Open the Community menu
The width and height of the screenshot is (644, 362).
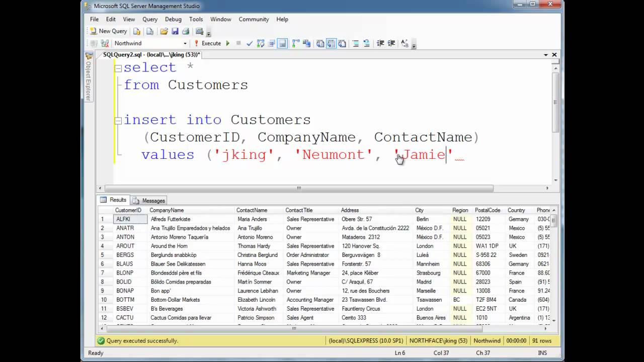pyautogui.click(x=254, y=19)
